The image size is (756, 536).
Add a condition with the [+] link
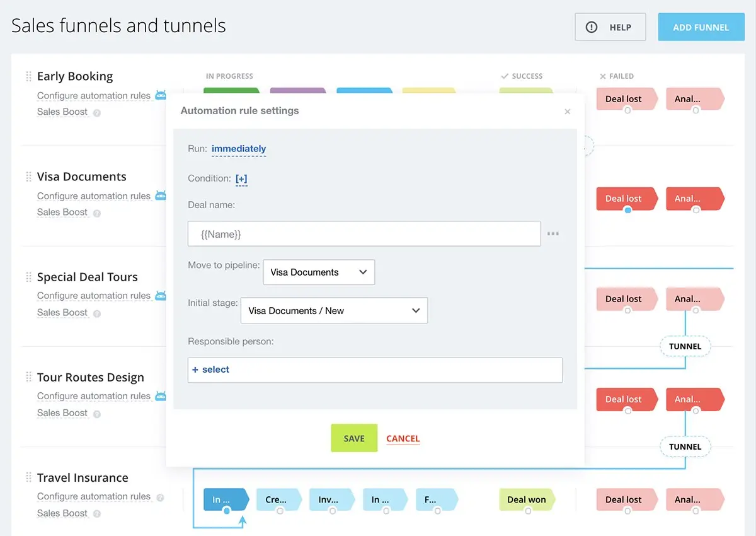(241, 178)
